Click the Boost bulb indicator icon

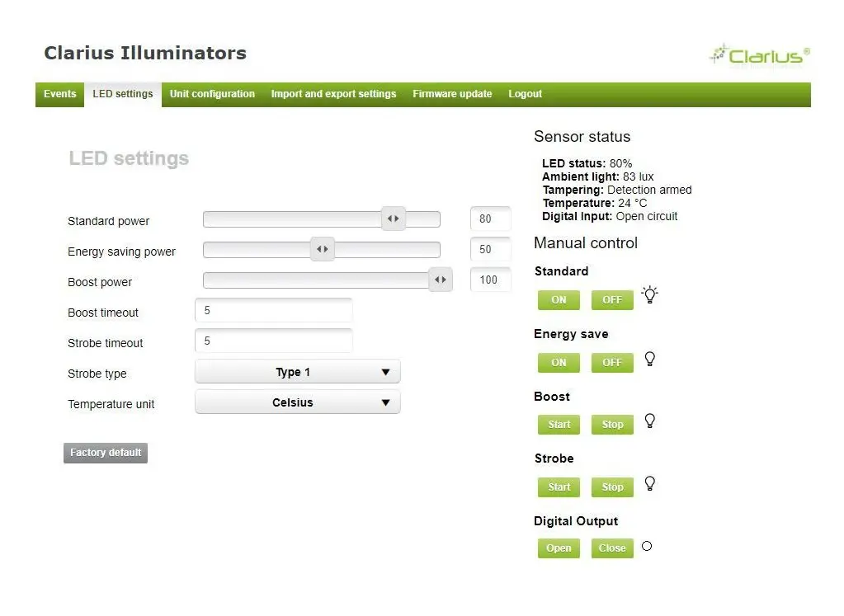pos(649,421)
